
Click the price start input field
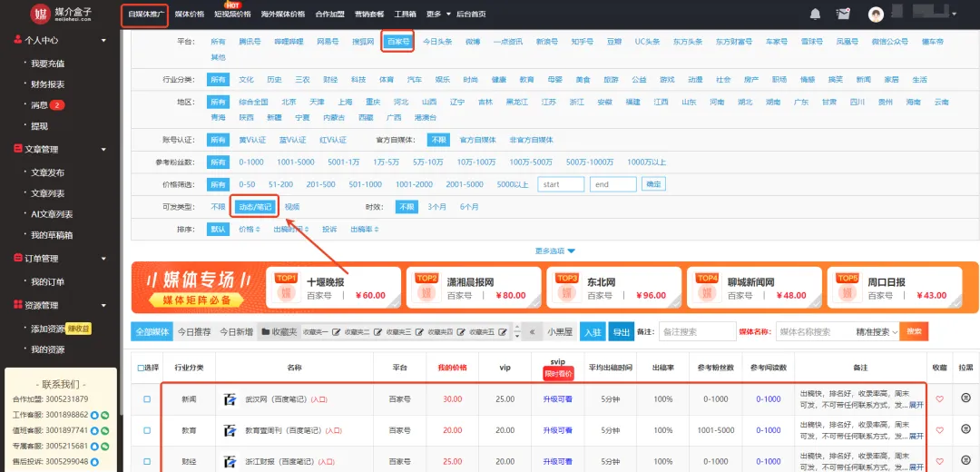pyautogui.click(x=561, y=184)
